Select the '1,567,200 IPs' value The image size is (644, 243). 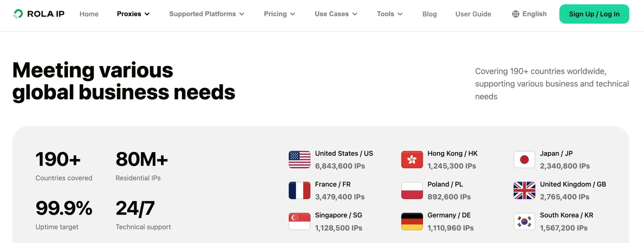pos(564,228)
